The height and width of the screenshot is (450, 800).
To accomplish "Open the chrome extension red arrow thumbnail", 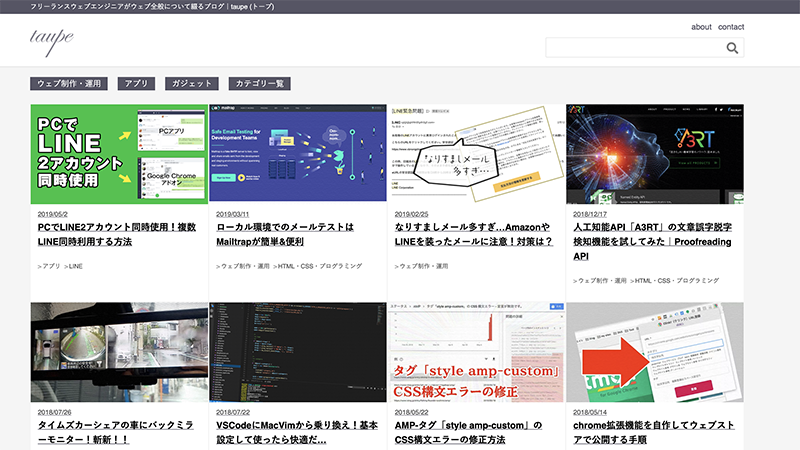I will tap(655, 352).
